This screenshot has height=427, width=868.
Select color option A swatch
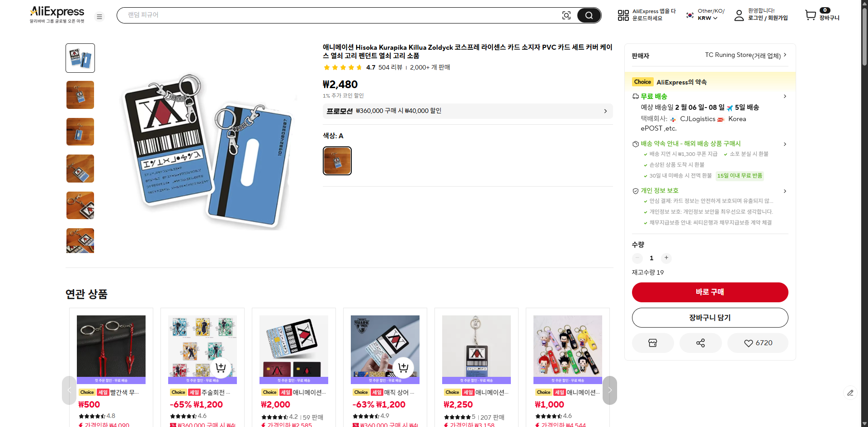tap(337, 161)
